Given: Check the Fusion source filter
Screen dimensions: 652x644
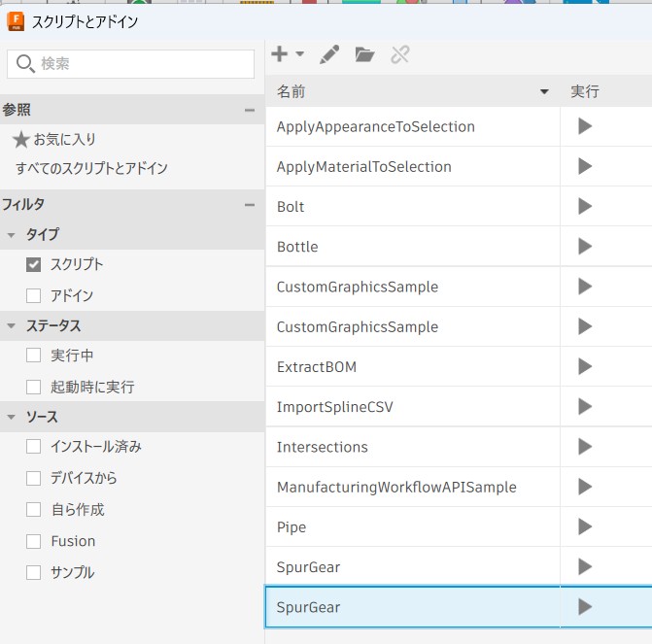Looking at the screenshot, I should click(33, 541).
